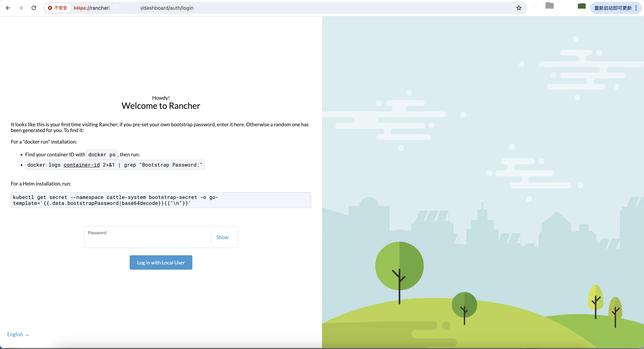Click the browser back arrow
The height and width of the screenshot is (349, 644).
point(8,8)
